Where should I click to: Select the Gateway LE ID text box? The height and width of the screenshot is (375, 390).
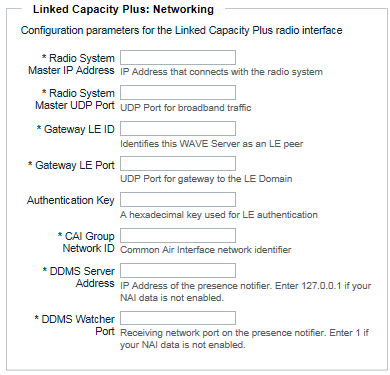click(178, 129)
